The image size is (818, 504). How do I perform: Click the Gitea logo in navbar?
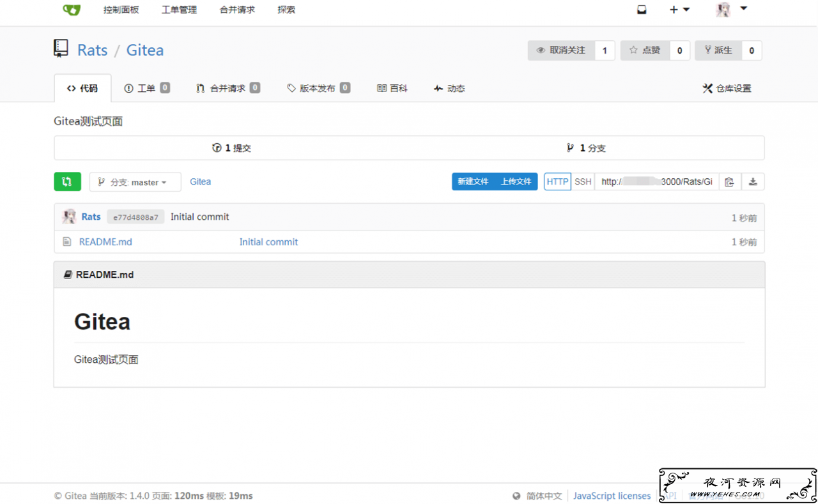(72, 10)
